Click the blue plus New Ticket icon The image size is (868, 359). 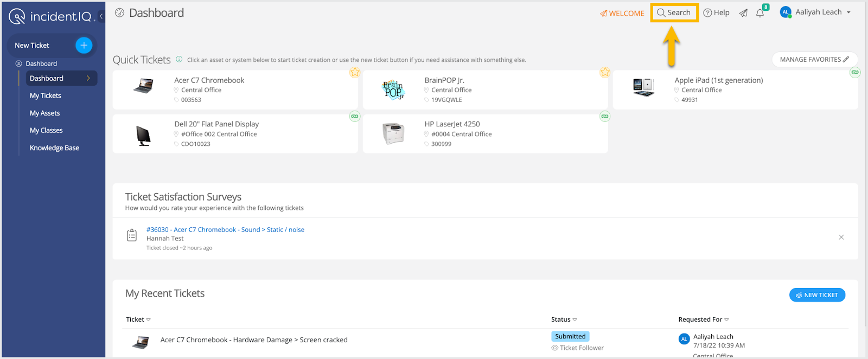coord(84,46)
